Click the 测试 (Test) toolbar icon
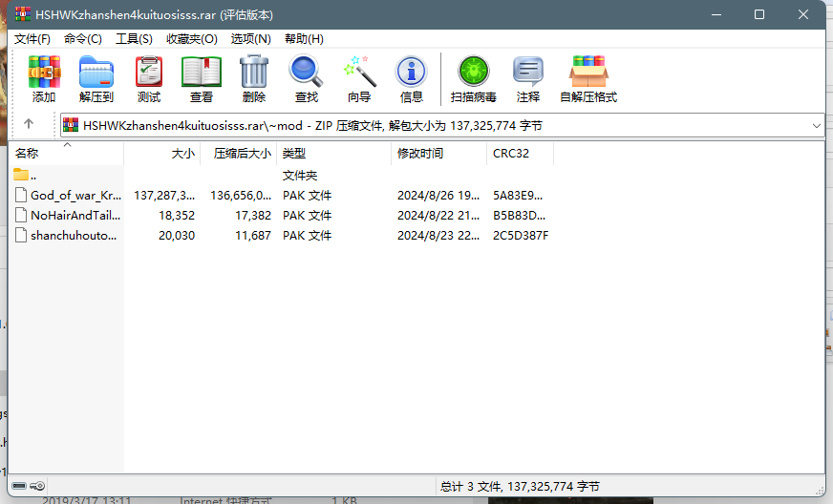Viewport: 833px width, 504px height. pyautogui.click(x=149, y=72)
